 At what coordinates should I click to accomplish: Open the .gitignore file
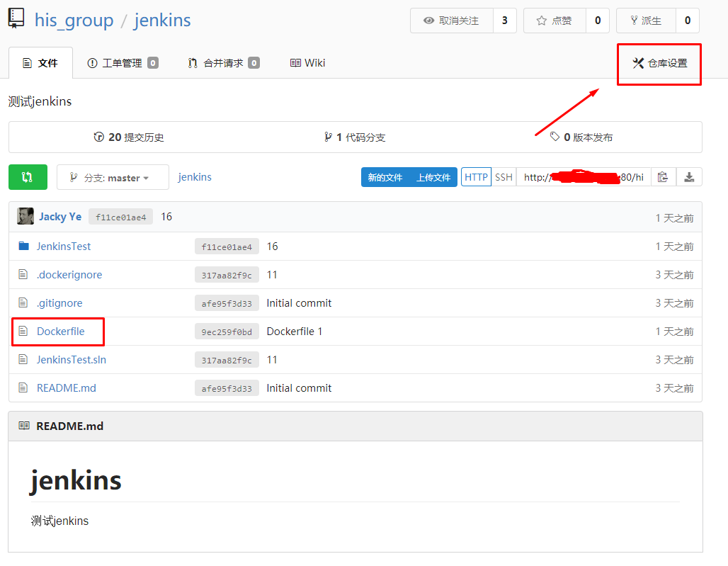[x=59, y=303]
